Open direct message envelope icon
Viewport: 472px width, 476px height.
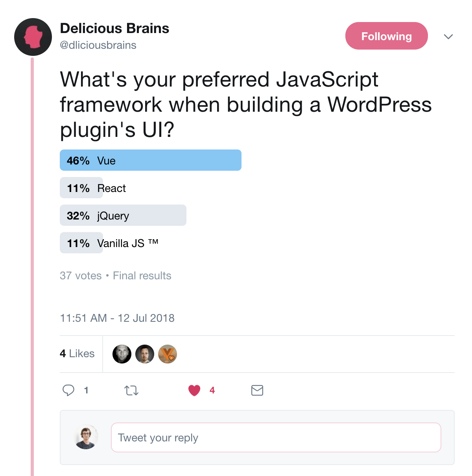(257, 390)
